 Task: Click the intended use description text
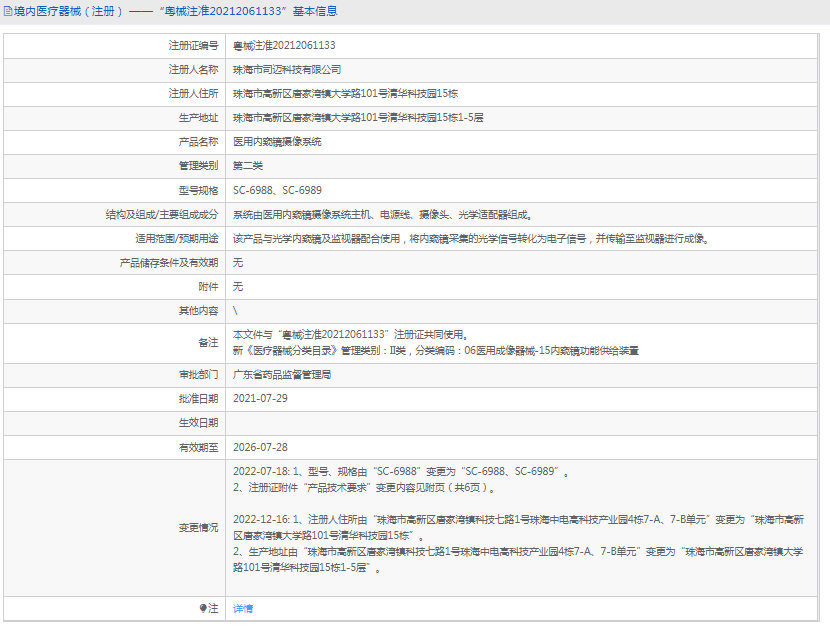click(471, 239)
